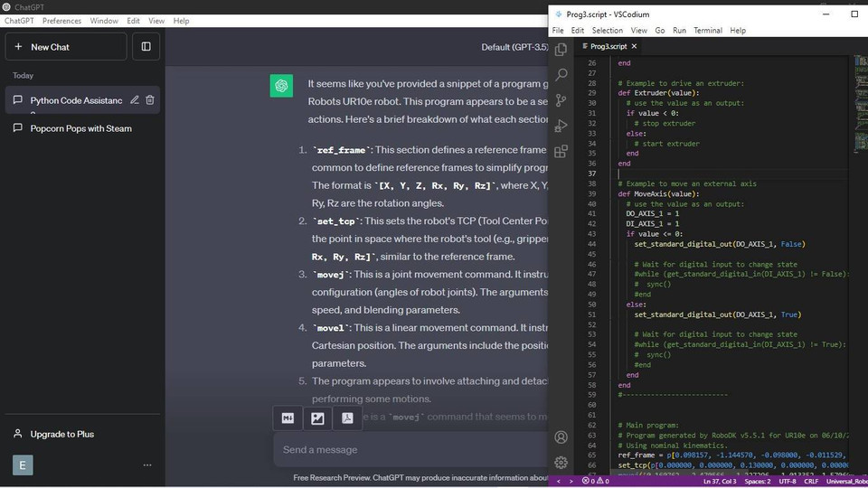Viewport: 868px width, 488px height.
Task: Click the Send a message input field
Action: click(x=407, y=449)
